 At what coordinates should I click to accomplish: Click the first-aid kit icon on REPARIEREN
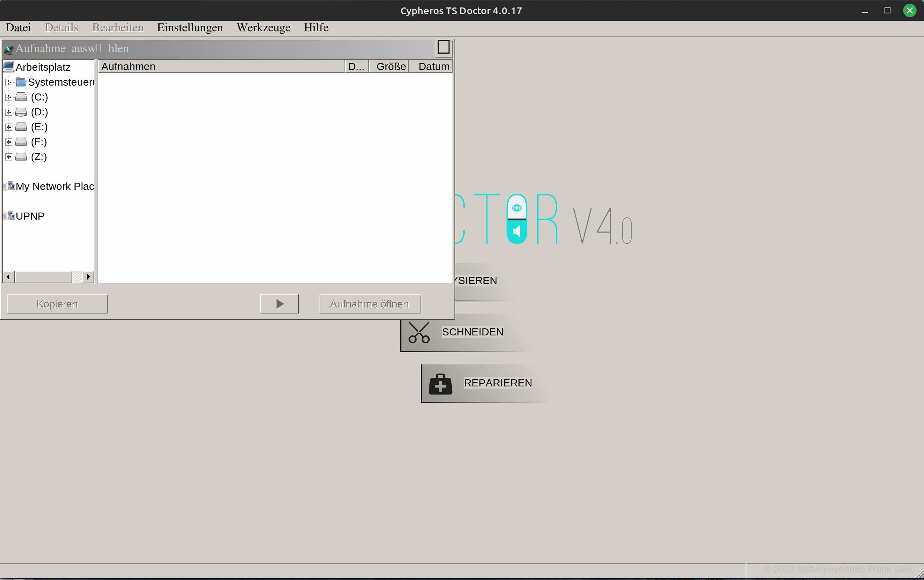(x=441, y=383)
